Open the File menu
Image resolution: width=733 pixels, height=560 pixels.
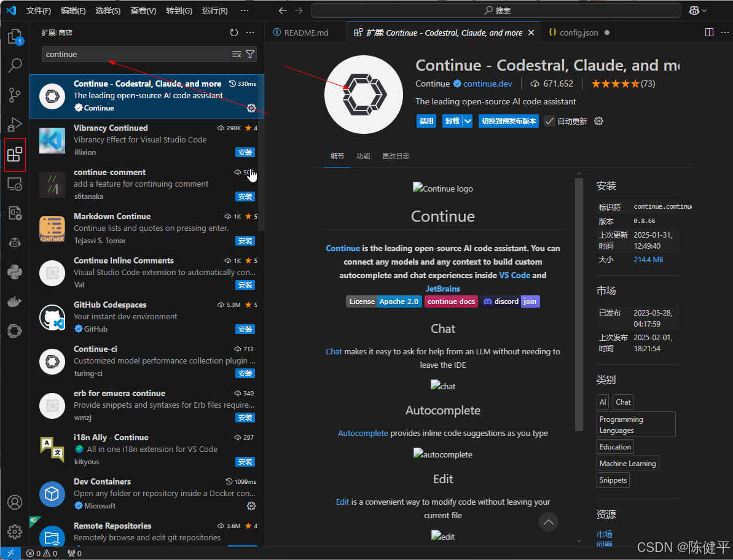(x=38, y=10)
